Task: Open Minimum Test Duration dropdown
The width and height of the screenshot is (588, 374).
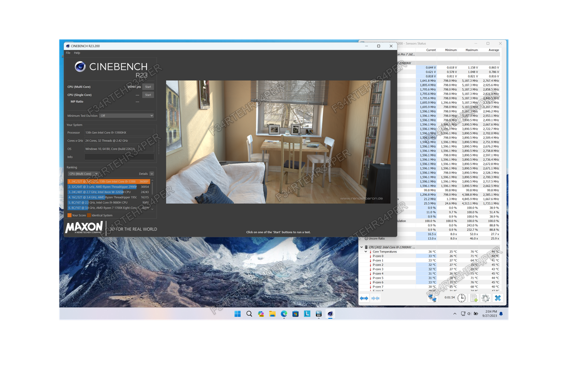Action: pos(126,115)
